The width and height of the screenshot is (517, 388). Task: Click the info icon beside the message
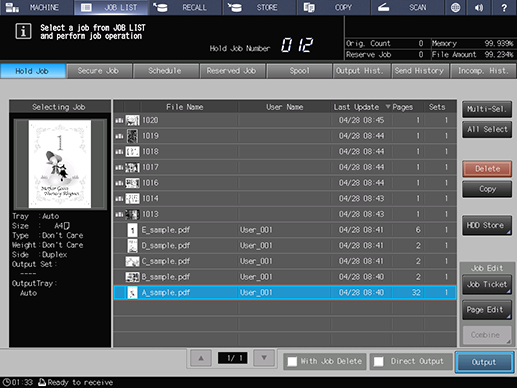pyautogui.click(x=23, y=31)
